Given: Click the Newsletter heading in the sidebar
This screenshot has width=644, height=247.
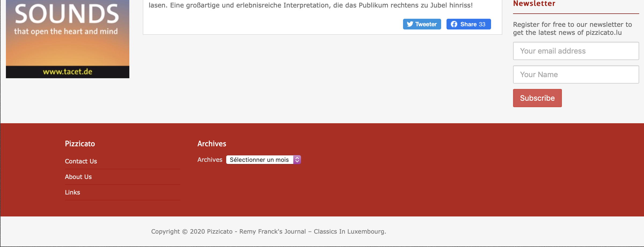Looking at the screenshot, I should pyautogui.click(x=534, y=4).
